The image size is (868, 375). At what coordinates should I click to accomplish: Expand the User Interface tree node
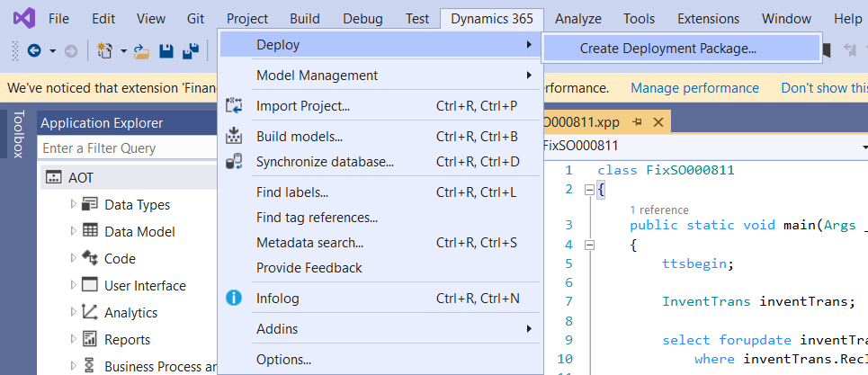coord(73,285)
